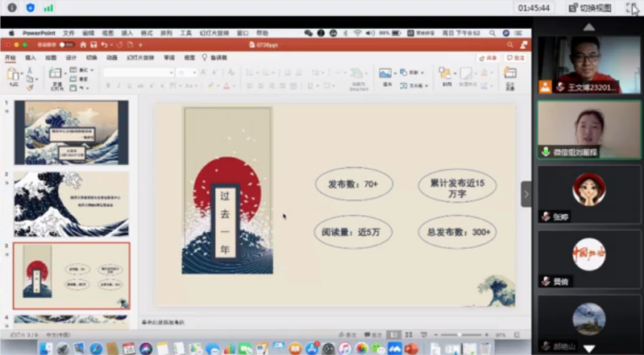
Task: Click the Increase Font Size icon
Action: pos(203,72)
